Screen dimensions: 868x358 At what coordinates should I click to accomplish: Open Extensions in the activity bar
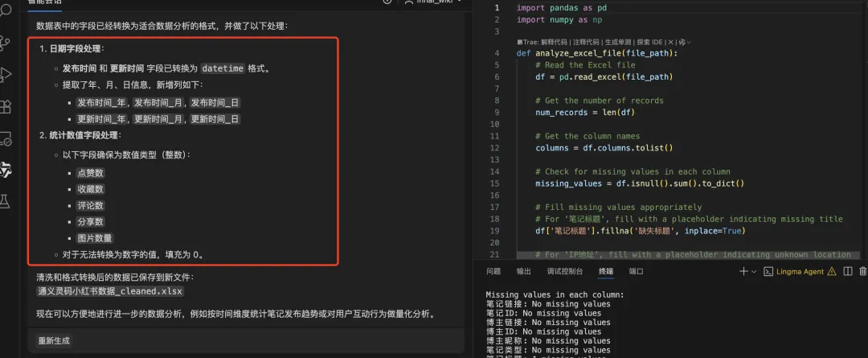pos(5,106)
